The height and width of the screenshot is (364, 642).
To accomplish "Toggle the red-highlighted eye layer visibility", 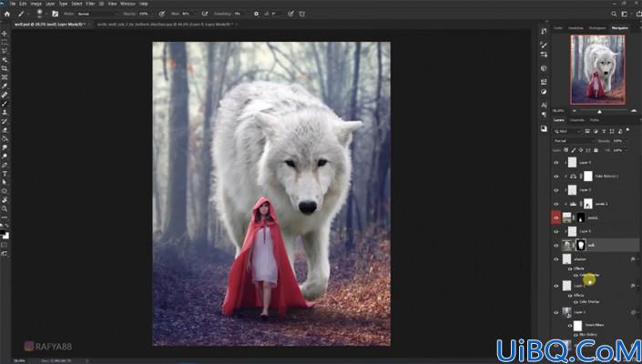I will (x=556, y=218).
